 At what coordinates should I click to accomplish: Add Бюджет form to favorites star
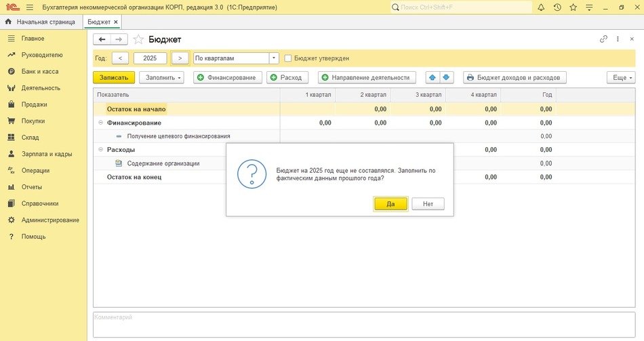coord(138,39)
